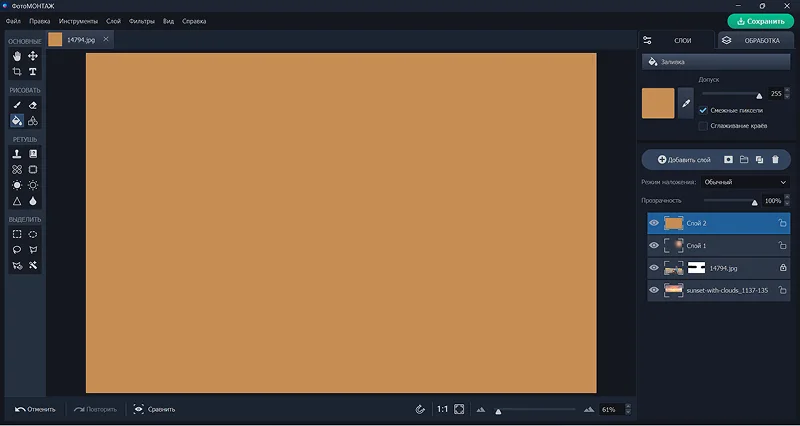The width and height of the screenshot is (800, 426).
Task: Open the fill color swatch
Action: [658, 103]
